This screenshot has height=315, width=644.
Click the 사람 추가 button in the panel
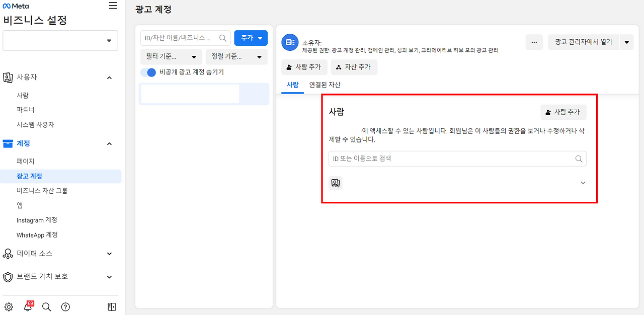(563, 112)
